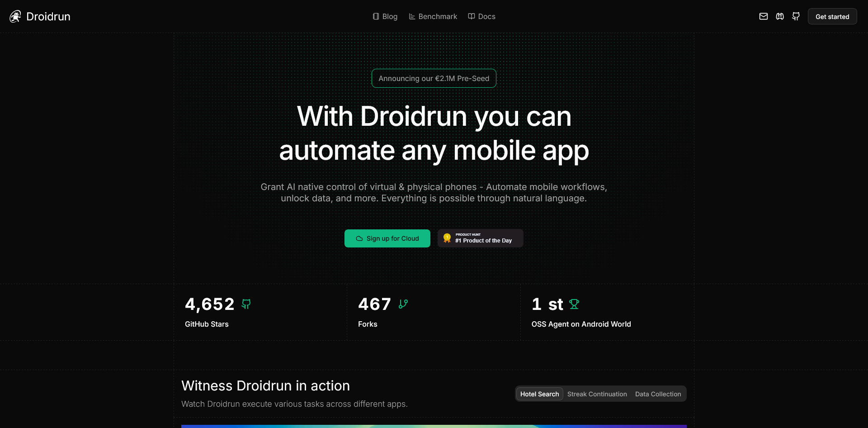868x428 pixels.
Task: Select the Hotel Search tab
Action: click(539, 394)
